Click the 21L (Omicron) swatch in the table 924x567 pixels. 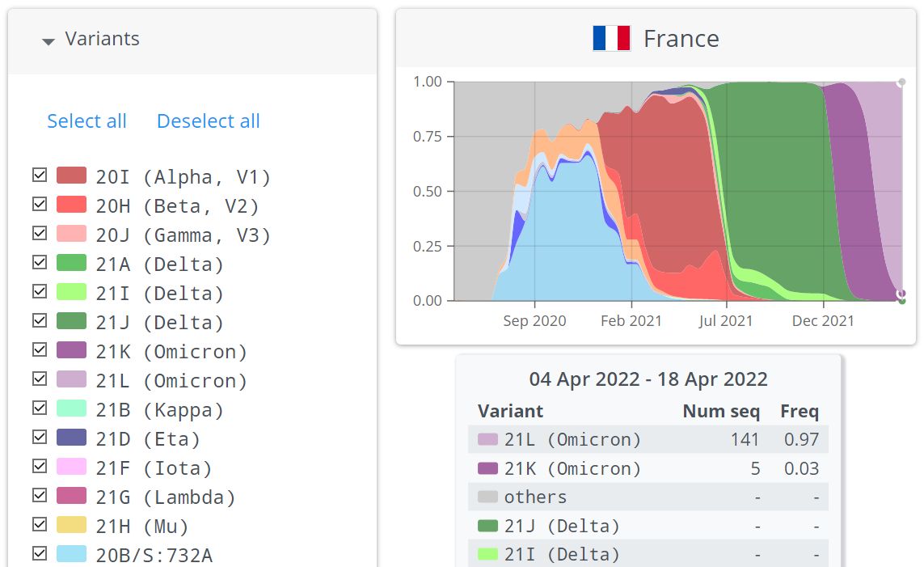pyautogui.click(x=487, y=440)
